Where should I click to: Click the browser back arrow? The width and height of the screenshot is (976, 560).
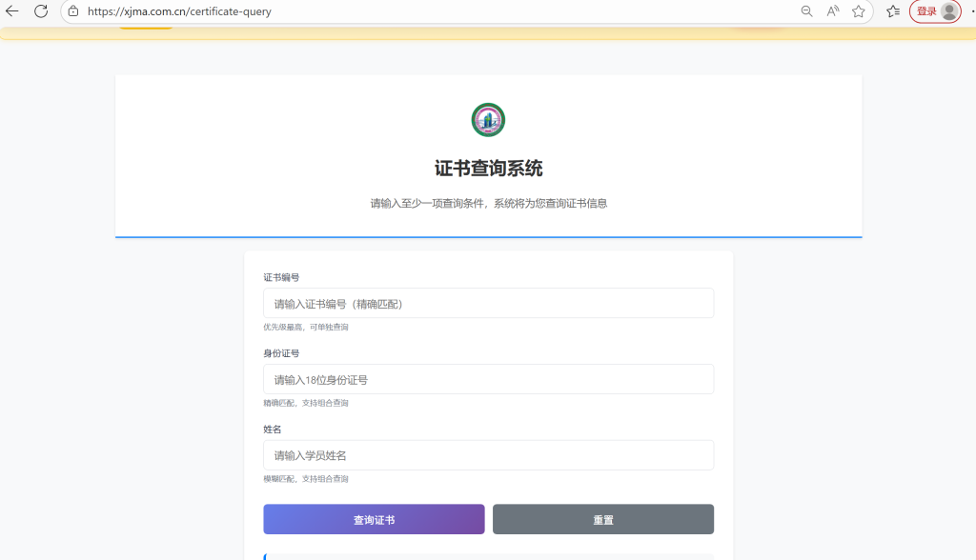point(12,11)
